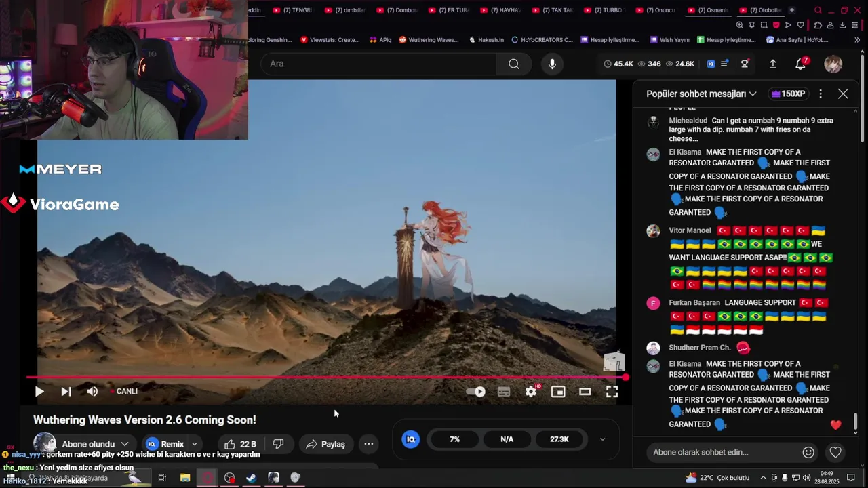This screenshot has width=868, height=488.
Task: Click the Ara search field
Action: [x=380, y=64]
